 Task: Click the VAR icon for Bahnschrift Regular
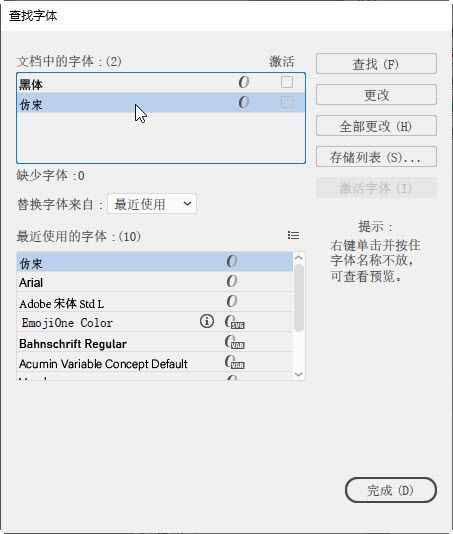(x=234, y=342)
